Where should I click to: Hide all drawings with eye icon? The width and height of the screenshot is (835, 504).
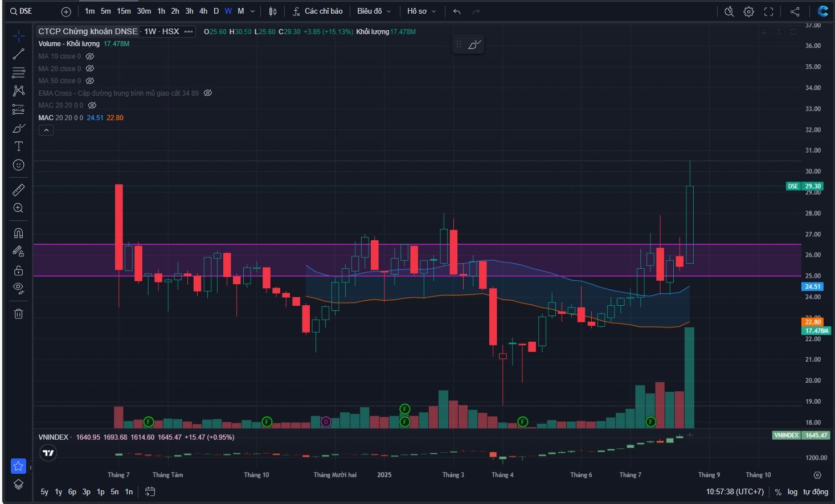pos(18,288)
